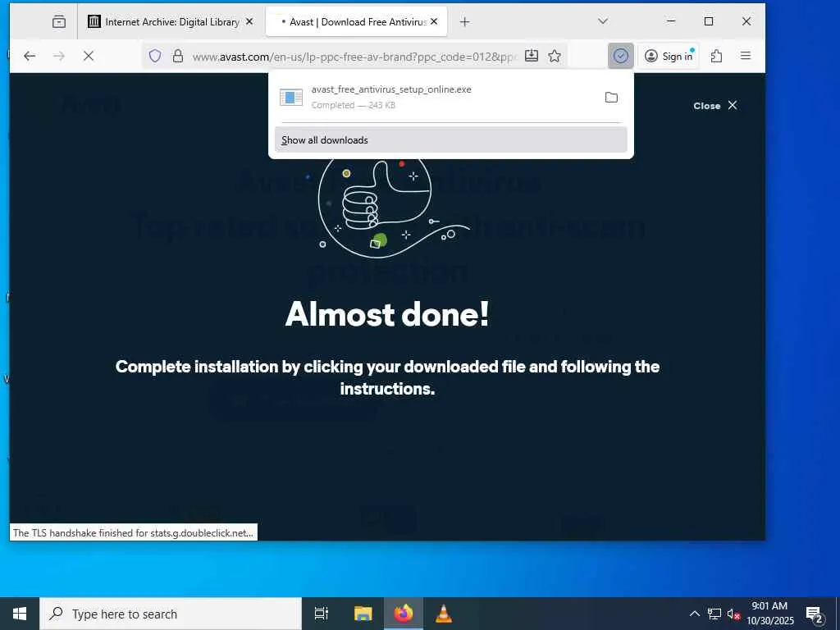The height and width of the screenshot is (630, 840).
Task: Open the Extensions puzzle icon
Action: pyautogui.click(x=716, y=56)
